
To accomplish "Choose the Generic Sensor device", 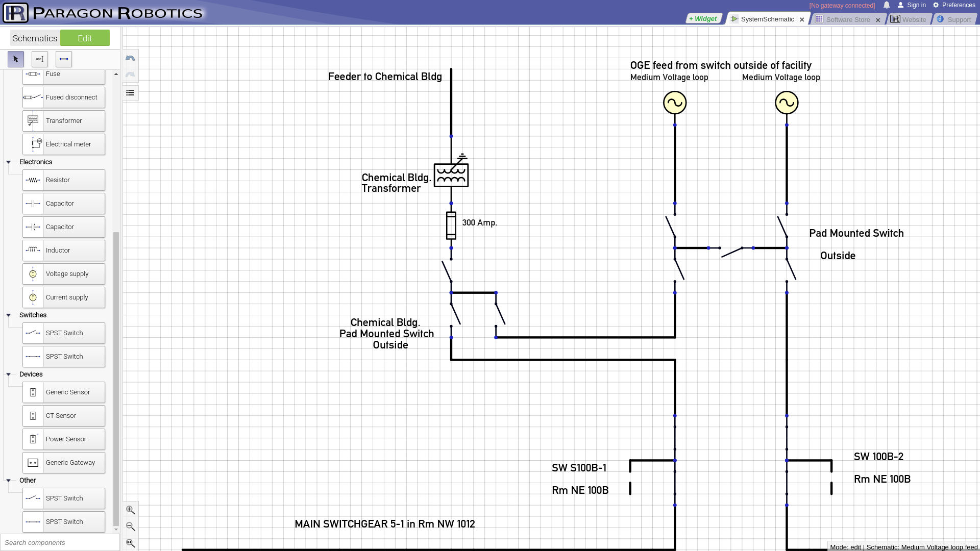I will point(64,392).
